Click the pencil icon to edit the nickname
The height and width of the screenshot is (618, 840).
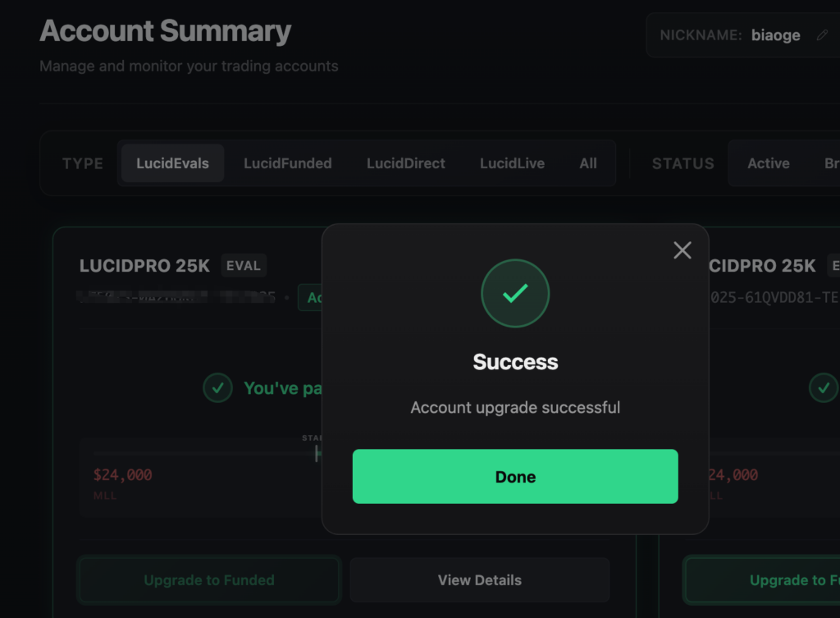point(822,35)
